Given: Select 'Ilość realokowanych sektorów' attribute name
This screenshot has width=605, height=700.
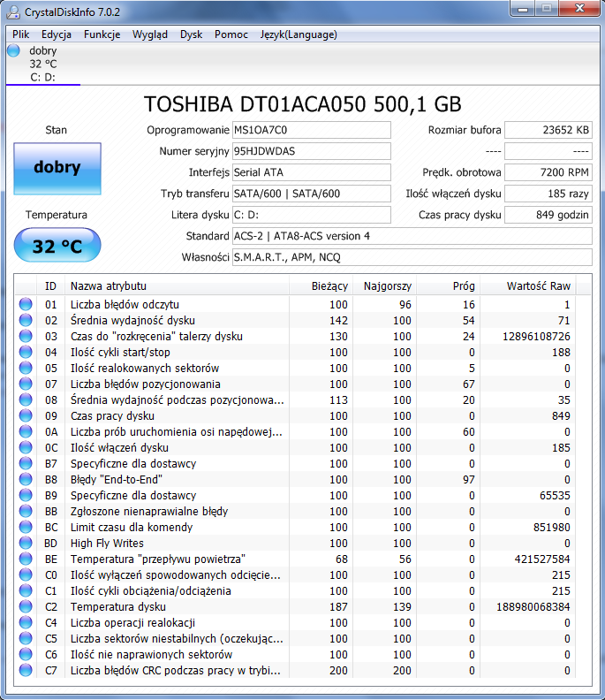Looking at the screenshot, I should tap(145, 369).
